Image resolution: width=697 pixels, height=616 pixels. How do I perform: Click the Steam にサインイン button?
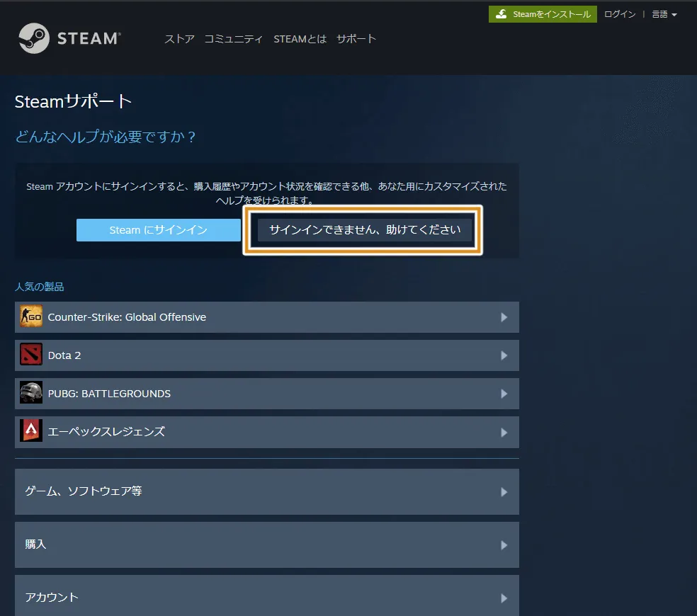pyautogui.click(x=158, y=229)
